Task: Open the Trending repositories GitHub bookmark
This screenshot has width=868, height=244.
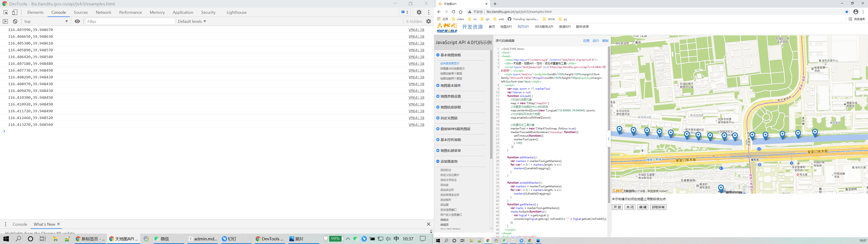Action: (x=523, y=19)
